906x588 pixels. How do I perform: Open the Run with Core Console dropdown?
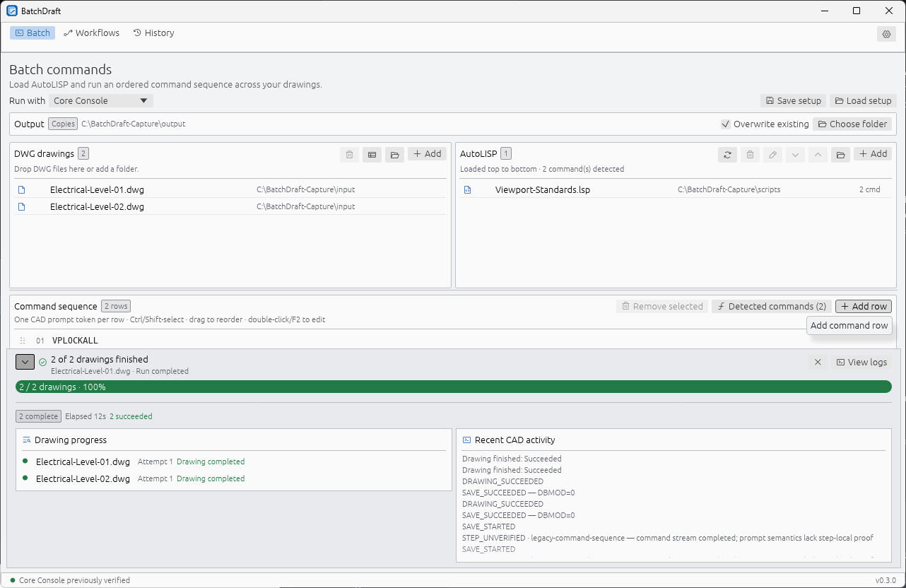click(101, 101)
